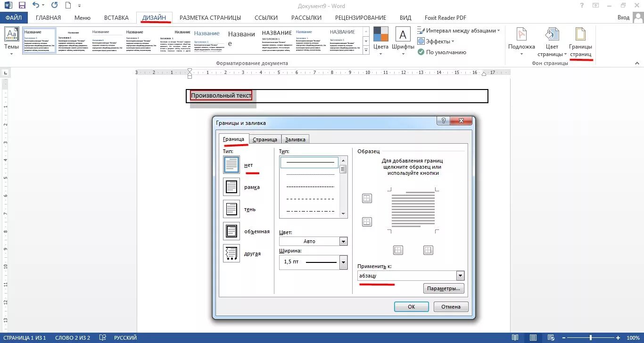Screen dimensions: 644x343
Task: Choose the solid line style in list
Action: coord(310,163)
